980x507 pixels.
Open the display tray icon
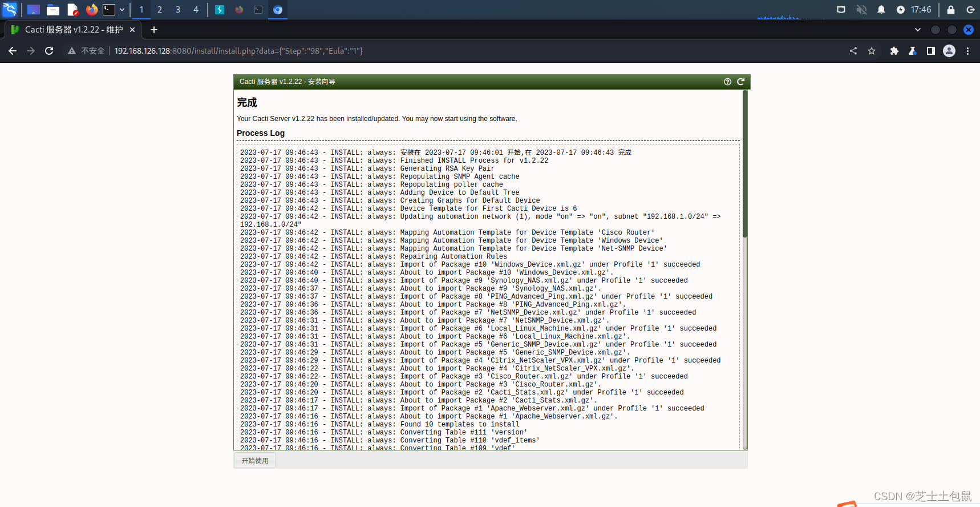click(x=841, y=10)
